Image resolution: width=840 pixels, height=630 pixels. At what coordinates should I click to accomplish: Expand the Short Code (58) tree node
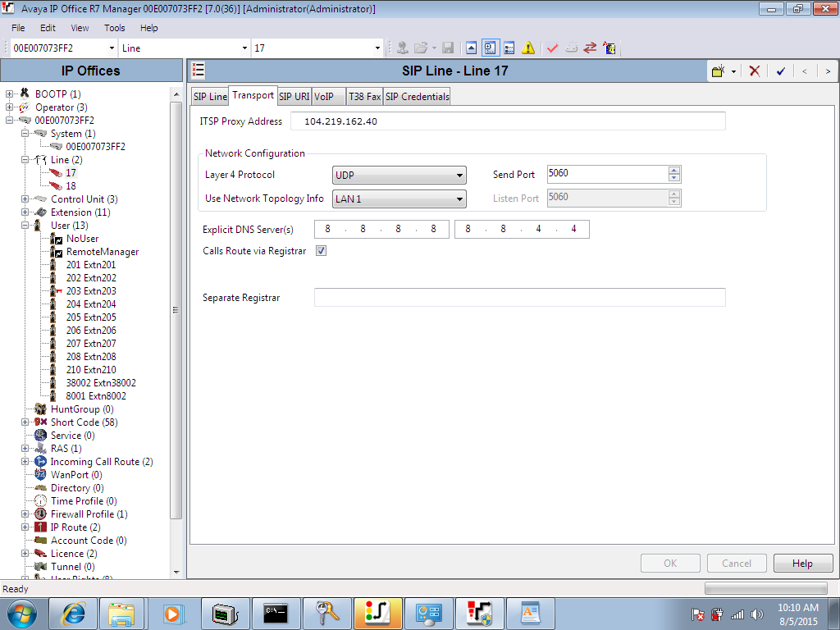[25, 422]
